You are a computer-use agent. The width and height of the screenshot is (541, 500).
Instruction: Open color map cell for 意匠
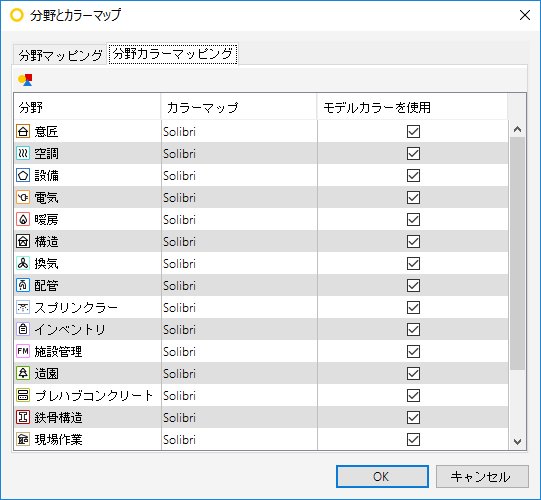(239, 131)
